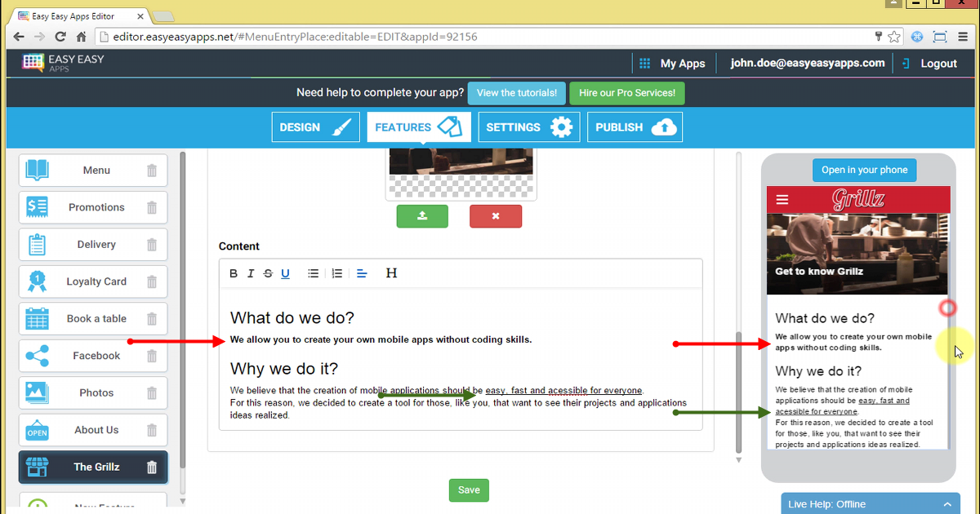Click Open in your phone

864,170
